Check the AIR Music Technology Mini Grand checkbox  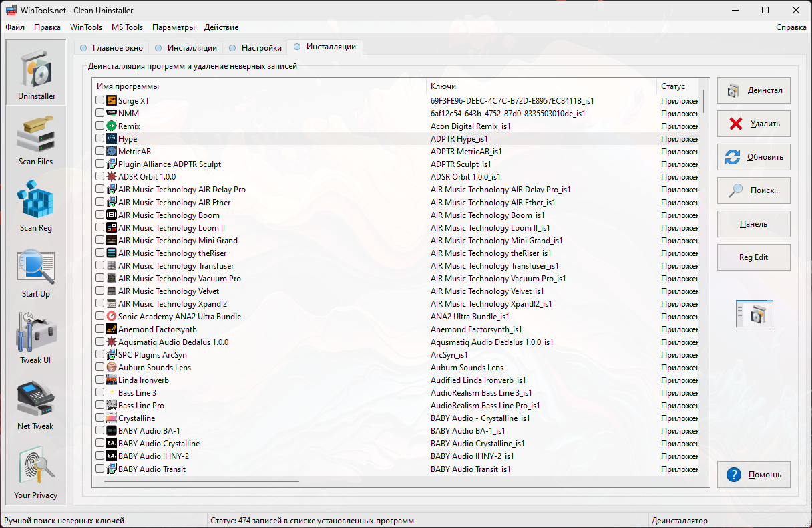99,240
